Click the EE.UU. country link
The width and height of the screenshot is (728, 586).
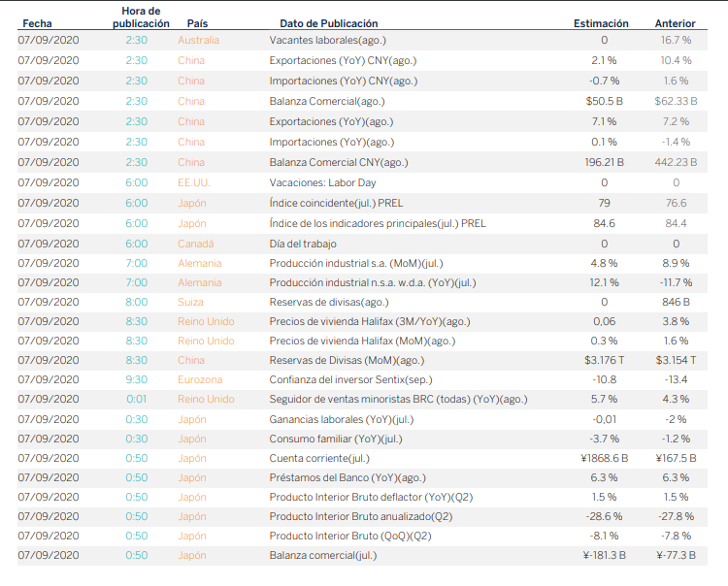point(193,182)
